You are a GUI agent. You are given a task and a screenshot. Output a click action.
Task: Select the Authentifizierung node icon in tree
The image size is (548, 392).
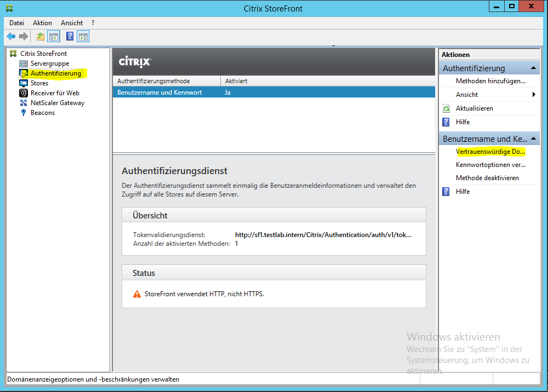click(24, 73)
